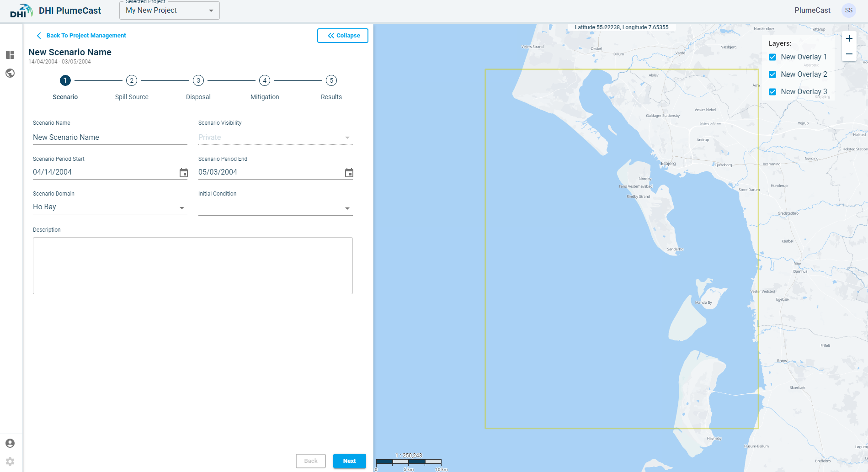Open the user account icon at bottom left
The image size is (868, 472).
tap(10, 443)
